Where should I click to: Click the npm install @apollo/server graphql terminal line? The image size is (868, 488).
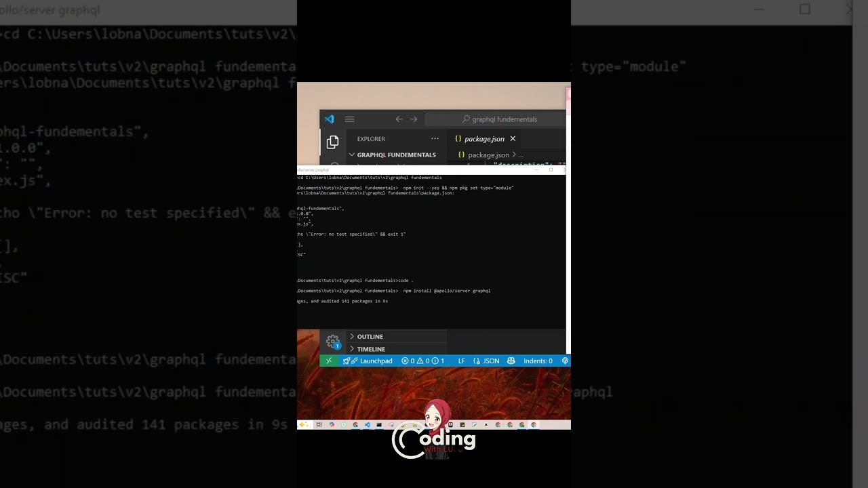447,291
